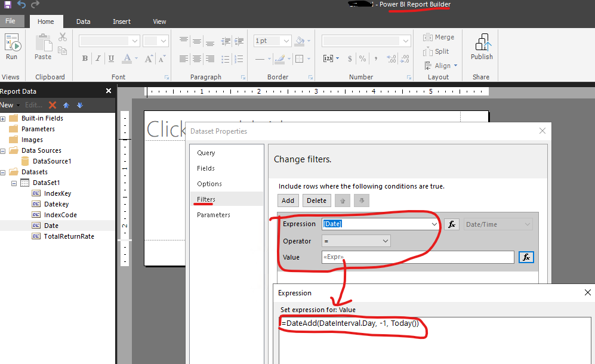Switch to the Insert ribbon tab

(x=122, y=21)
